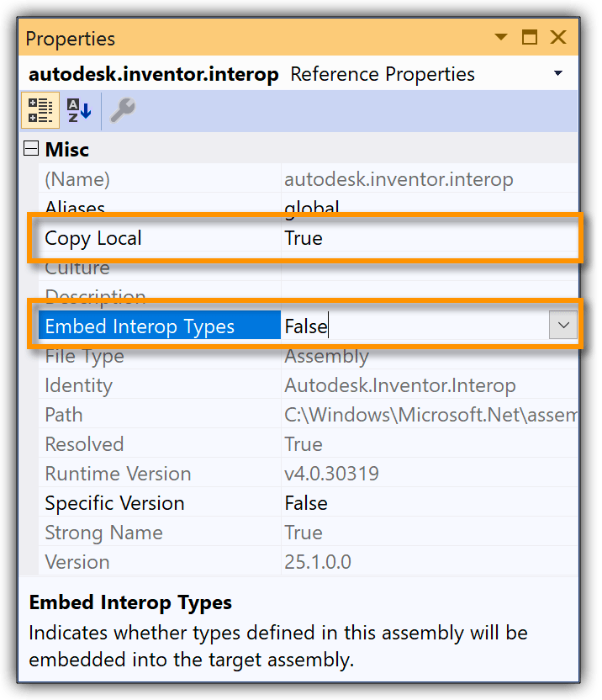Toggle the Copy Local value to False
The image size is (602, 700).
336,238
